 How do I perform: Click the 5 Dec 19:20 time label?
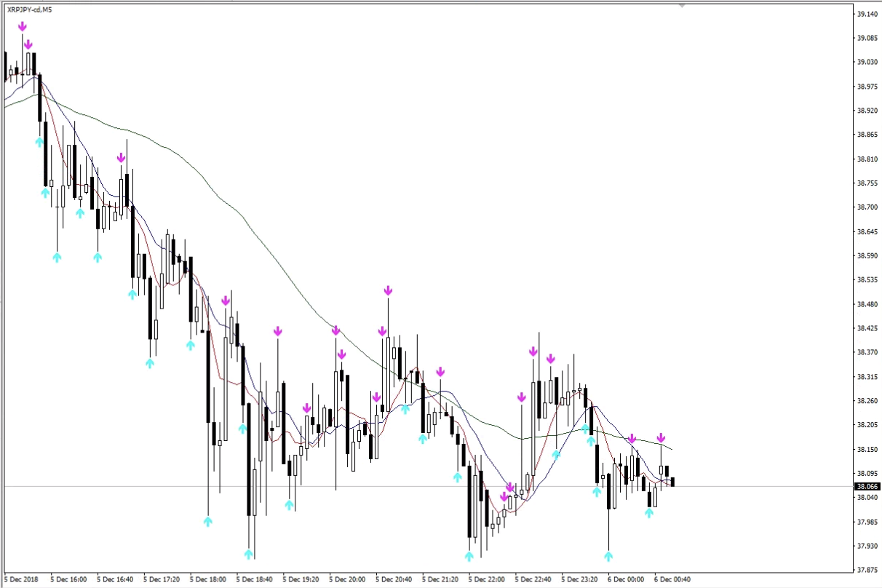click(x=302, y=580)
